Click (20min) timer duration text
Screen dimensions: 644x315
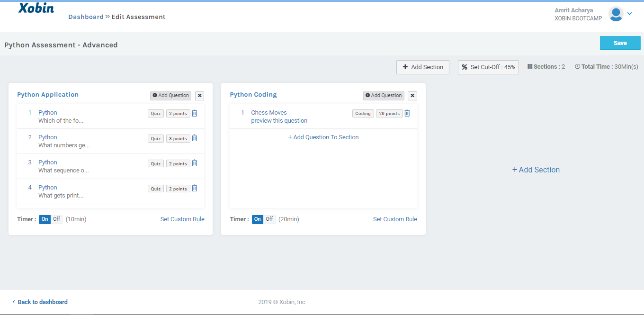[289, 219]
